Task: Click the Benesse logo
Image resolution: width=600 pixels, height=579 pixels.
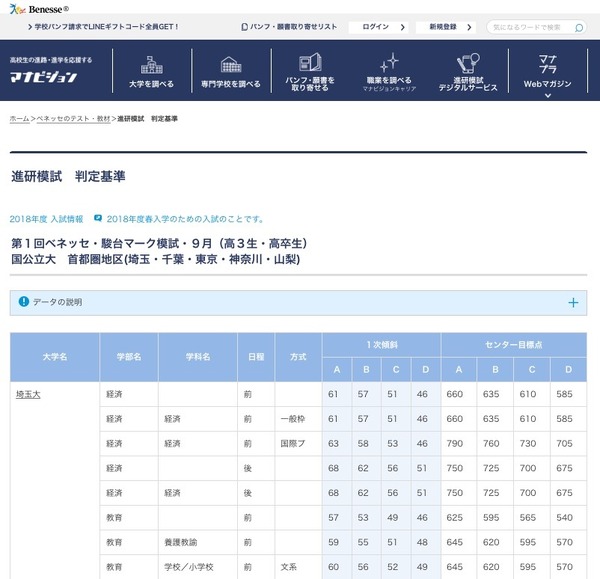Action: tap(39, 8)
